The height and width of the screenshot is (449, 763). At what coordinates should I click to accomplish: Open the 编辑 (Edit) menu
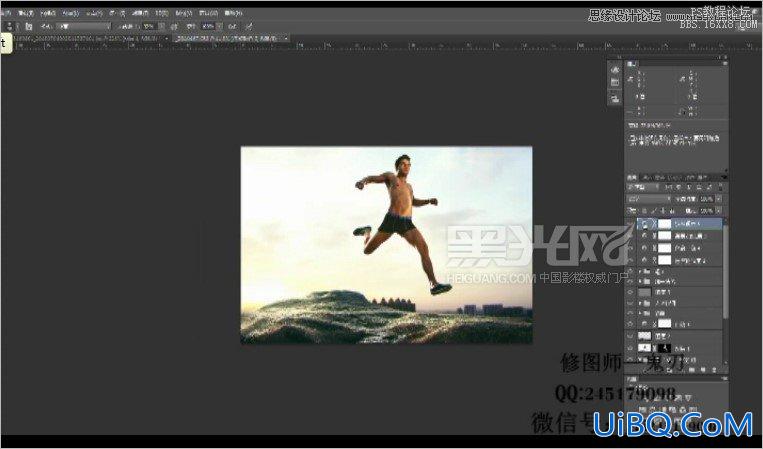click(26, 13)
